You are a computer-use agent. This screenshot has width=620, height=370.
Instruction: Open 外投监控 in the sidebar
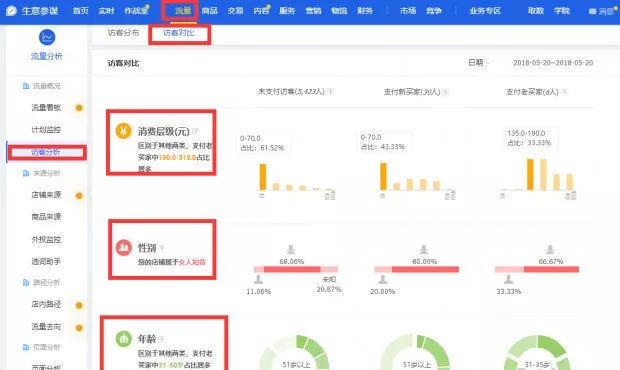[46, 240]
